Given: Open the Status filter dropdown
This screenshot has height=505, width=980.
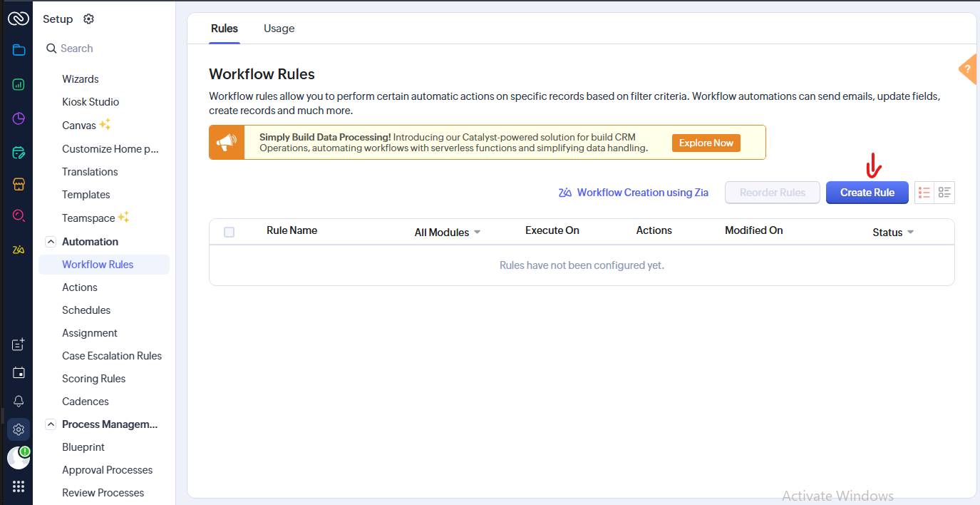Looking at the screenshot, I should 892,233.
